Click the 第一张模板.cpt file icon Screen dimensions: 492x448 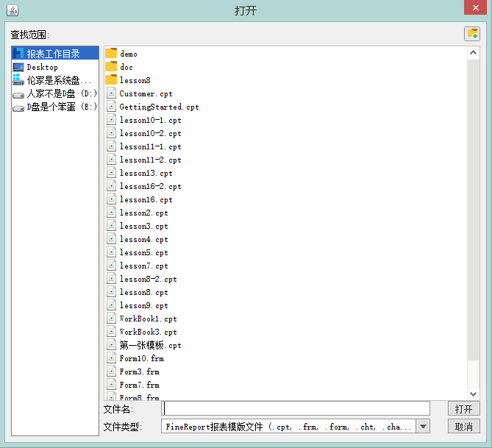click(x=111, y=345)
